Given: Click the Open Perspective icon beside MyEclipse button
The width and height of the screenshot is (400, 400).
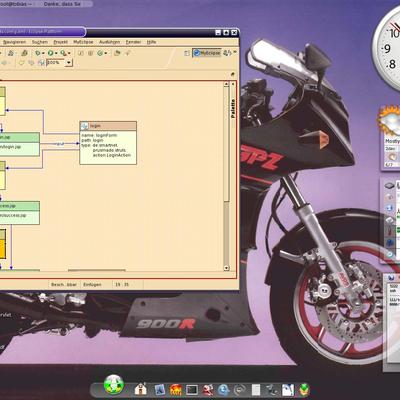Looking at the screenshot, I should (187, 53).
